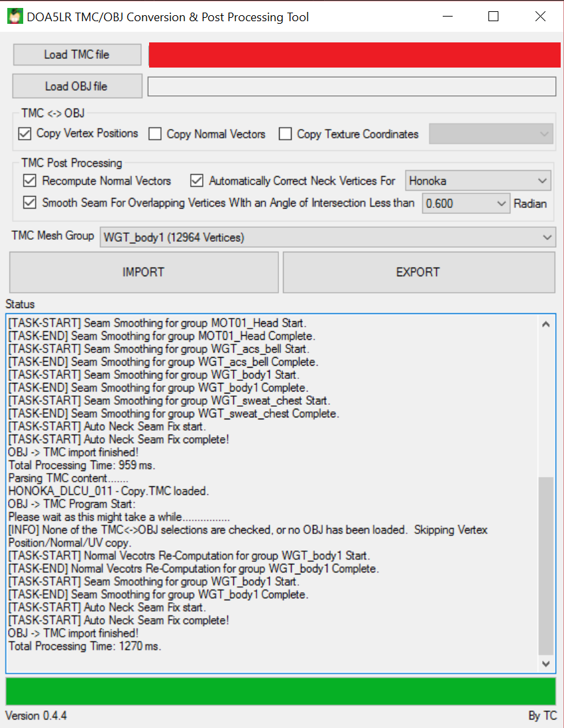
Task: Click the Load OBJ file button
Action: pyautogui.click(x=77, y=86)
